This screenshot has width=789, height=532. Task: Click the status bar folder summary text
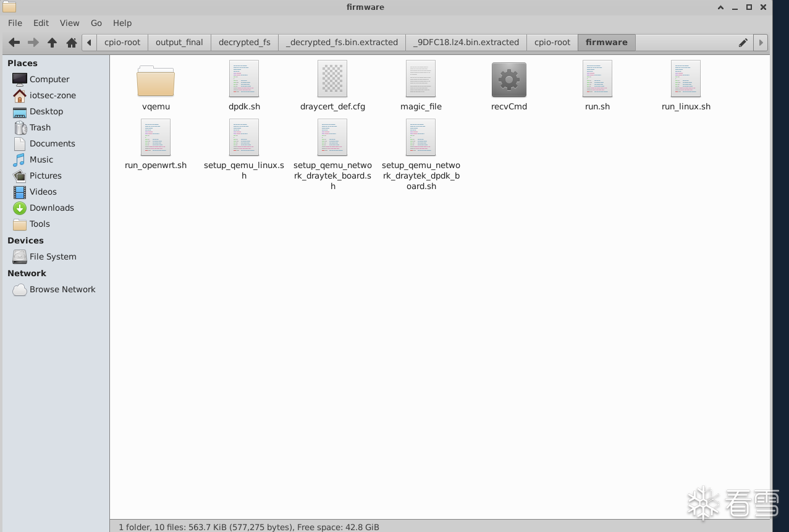[x=249, y=527]
